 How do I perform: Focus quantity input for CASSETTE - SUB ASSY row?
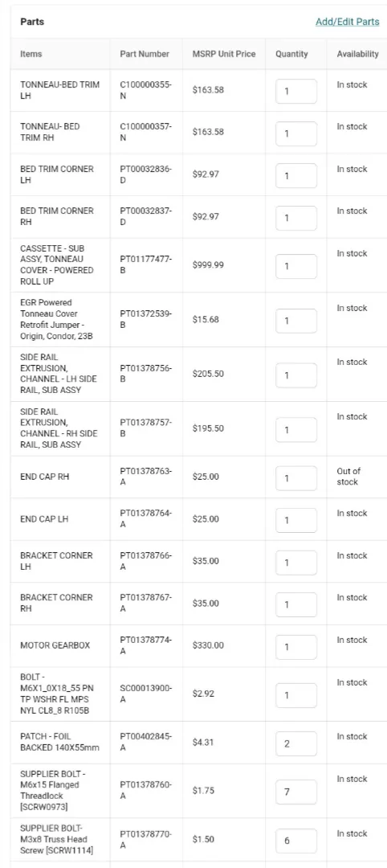[x=296, y=266]
